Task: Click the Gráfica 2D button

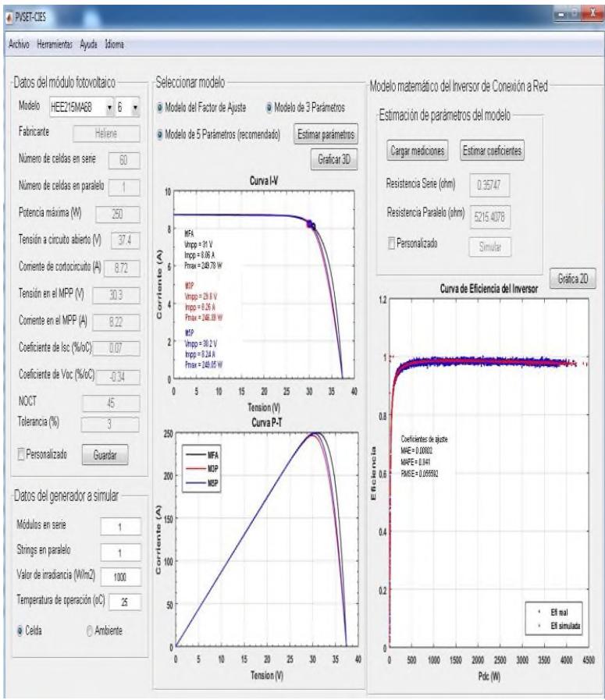Action: [x=574, y=281]
